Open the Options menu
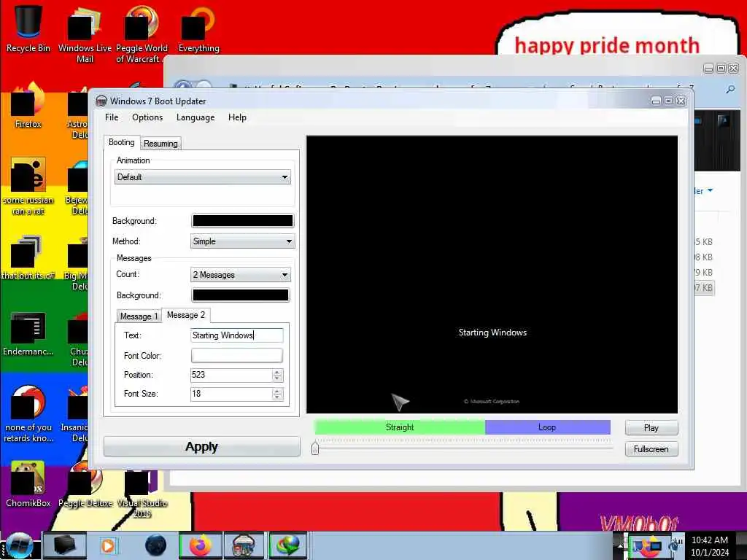747x560 pixels. pos(147,117)
